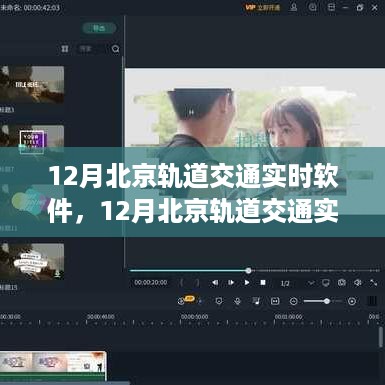Open the clock icon in title bar
The height and width of the screenshot is (385, 385).
click(x=312, y=7)
